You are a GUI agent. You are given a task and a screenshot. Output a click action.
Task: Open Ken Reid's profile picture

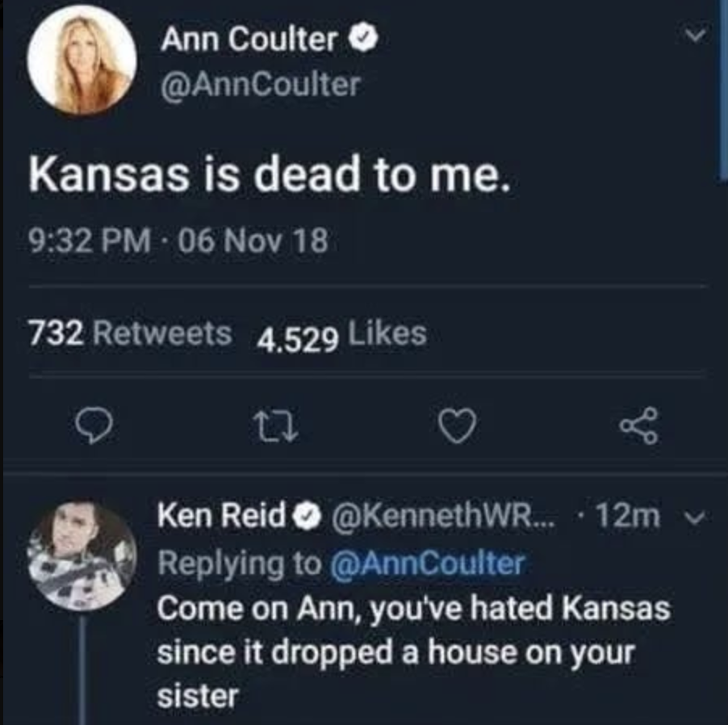click(82, 554)
